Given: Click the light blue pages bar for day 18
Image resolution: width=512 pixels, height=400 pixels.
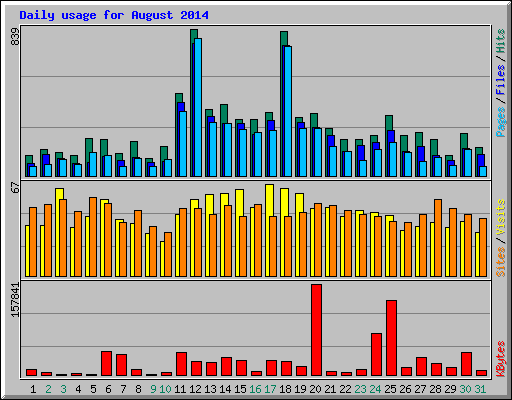Looking at the screenshot, I should pyautogui.click(x=288, y=111).
